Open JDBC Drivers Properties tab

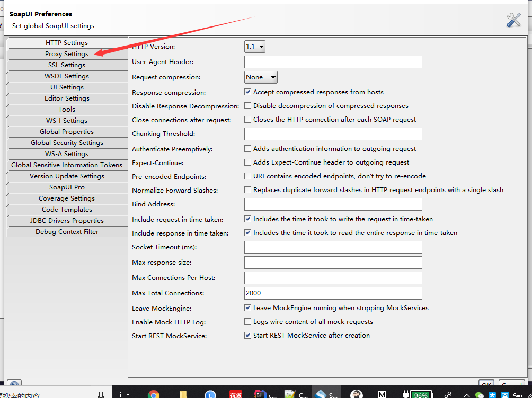tap(67, 221)
